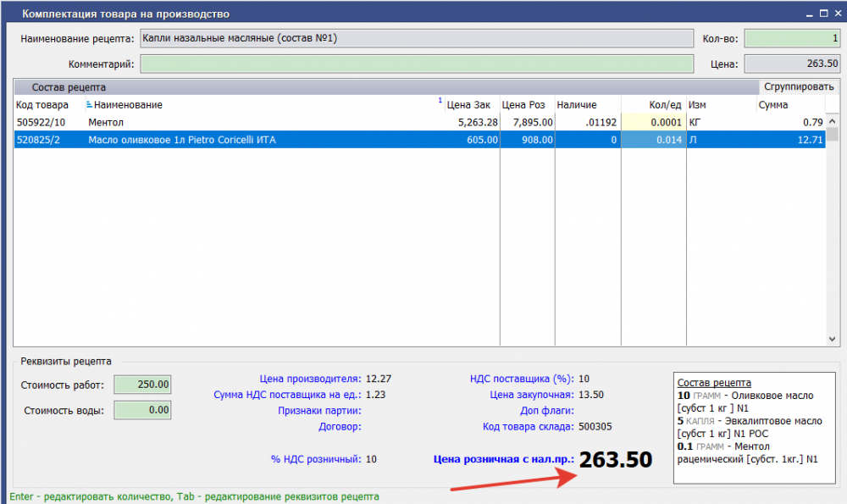
Task: Click the Комментарий input field
Action: point(417,64)
